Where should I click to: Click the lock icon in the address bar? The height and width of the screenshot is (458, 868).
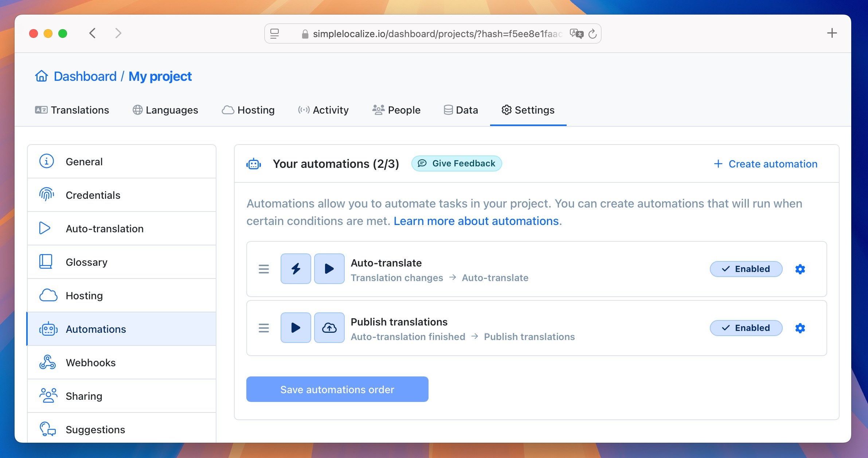coord(305,34)
